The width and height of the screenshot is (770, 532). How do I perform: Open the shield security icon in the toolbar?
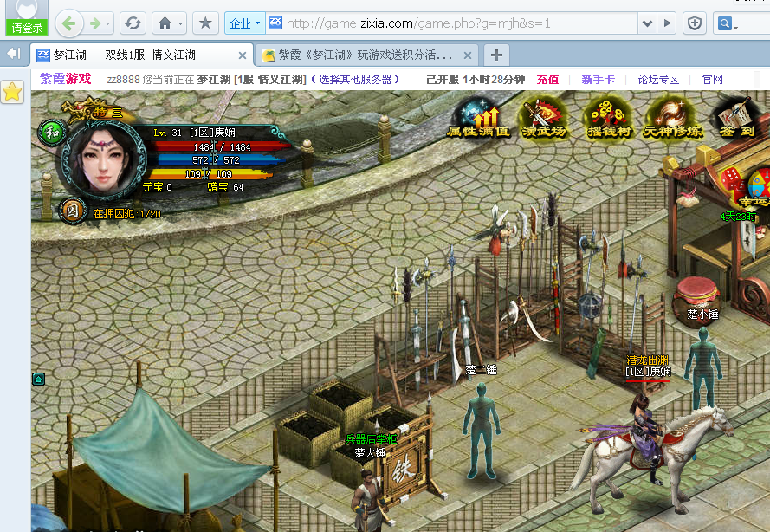pos(694,23)
